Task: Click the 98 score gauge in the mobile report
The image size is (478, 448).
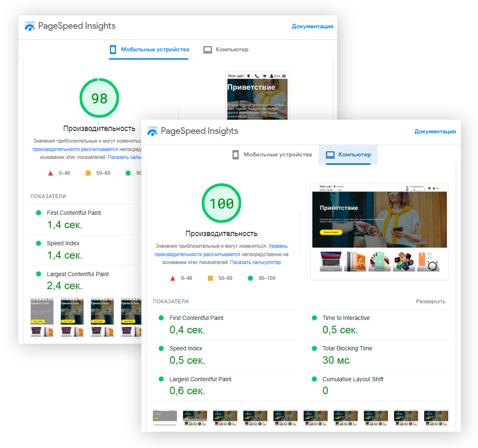Action: coord(99,98)
